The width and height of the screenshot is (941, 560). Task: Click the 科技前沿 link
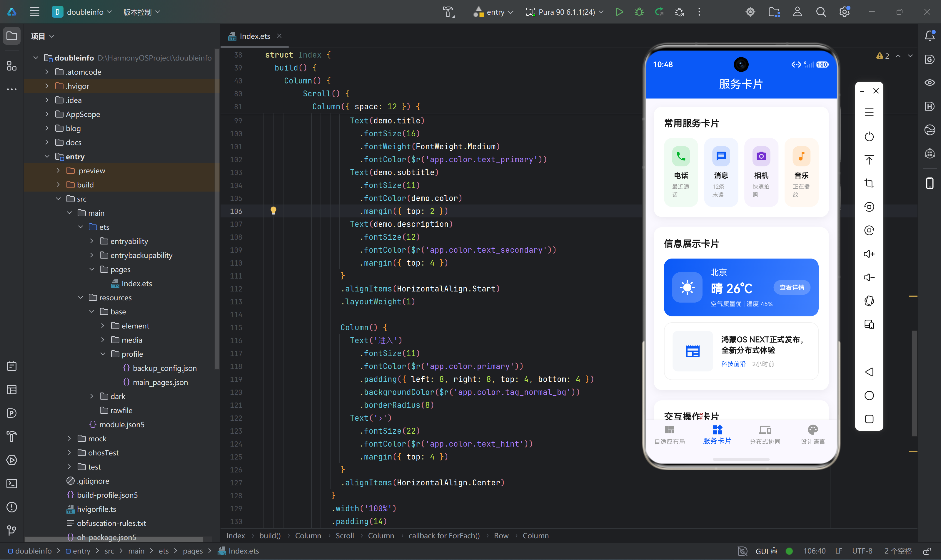[733, 364]
